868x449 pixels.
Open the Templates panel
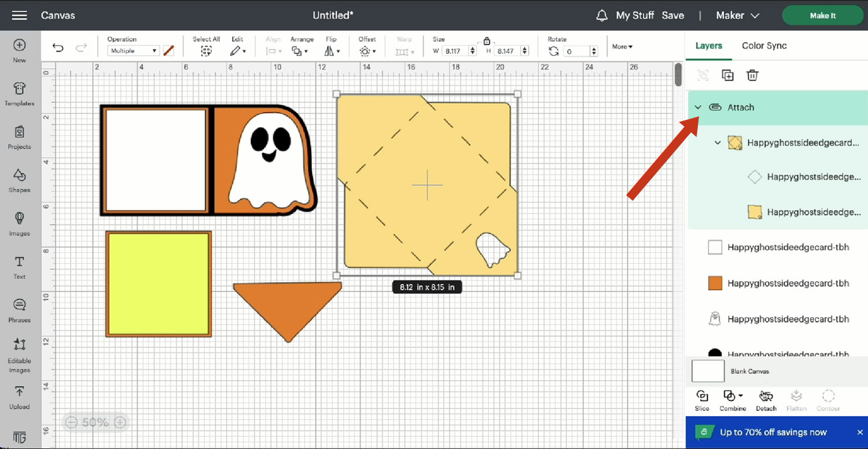(x=19, y=93)
